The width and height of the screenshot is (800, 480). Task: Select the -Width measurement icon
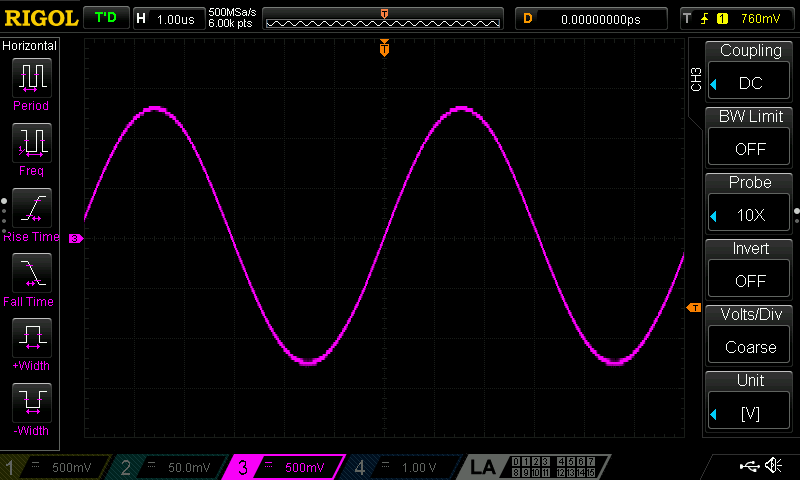click(x=32, y=402)
